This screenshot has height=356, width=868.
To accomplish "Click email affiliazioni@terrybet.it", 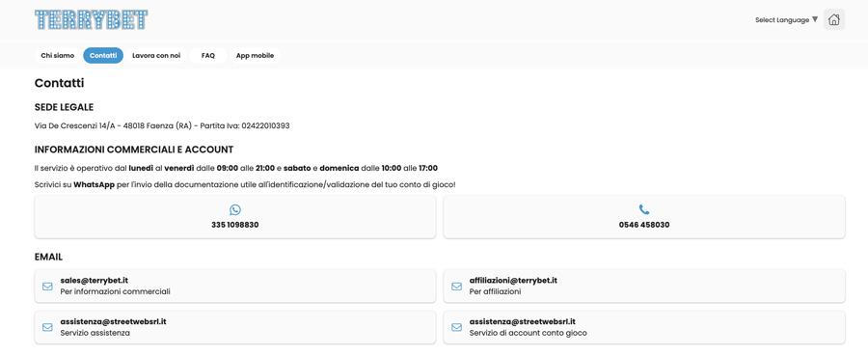I will point(513,281).
